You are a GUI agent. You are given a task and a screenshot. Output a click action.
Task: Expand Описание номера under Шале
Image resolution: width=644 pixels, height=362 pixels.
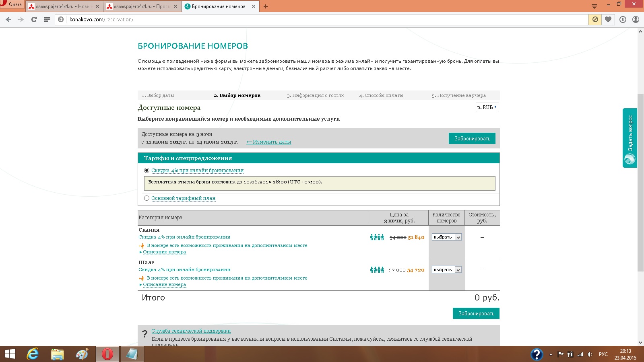click(x=164, y=285)
